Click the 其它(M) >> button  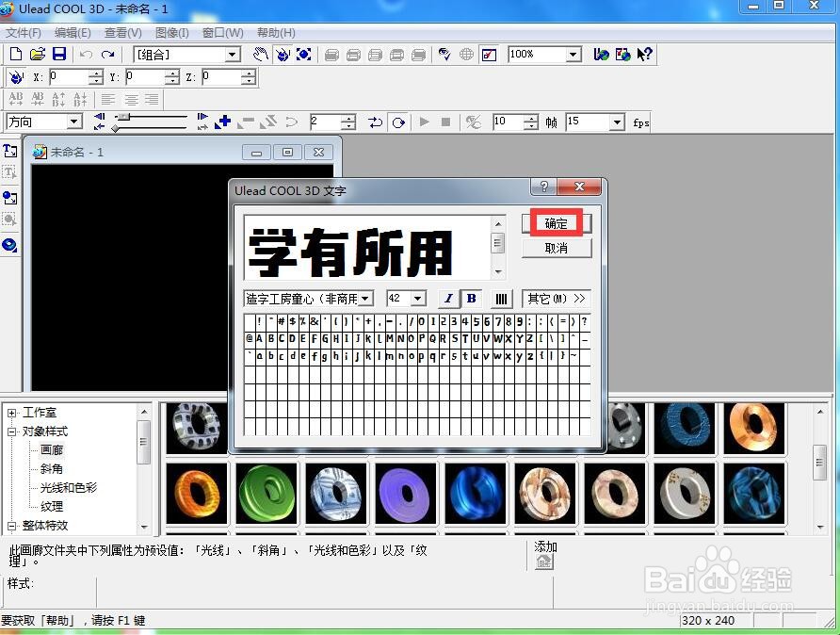[x=556, y=299]
